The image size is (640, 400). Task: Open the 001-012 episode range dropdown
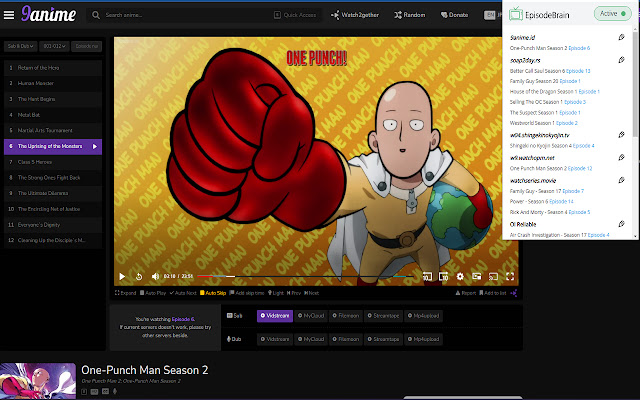pyautogui.click(x=54, y=46)
